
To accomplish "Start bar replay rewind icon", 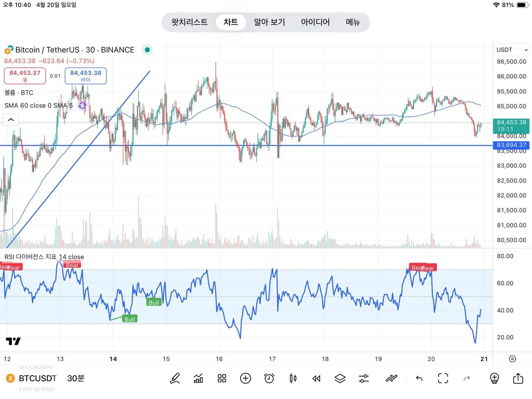I will click(316, 378).
